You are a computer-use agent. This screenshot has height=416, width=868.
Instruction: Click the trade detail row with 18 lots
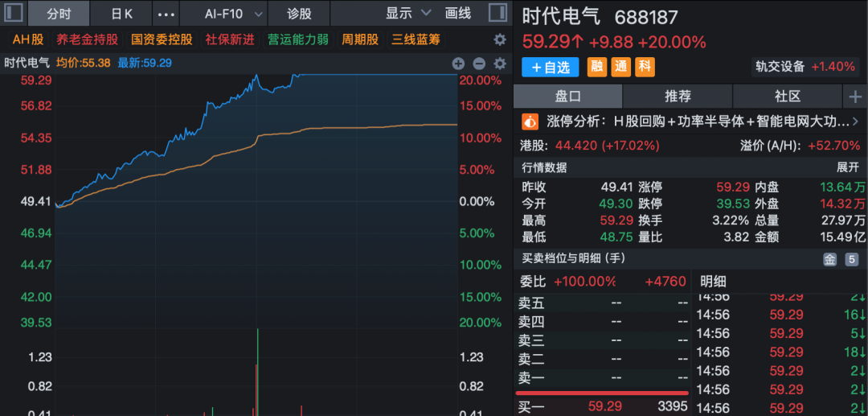pos(780,352)
